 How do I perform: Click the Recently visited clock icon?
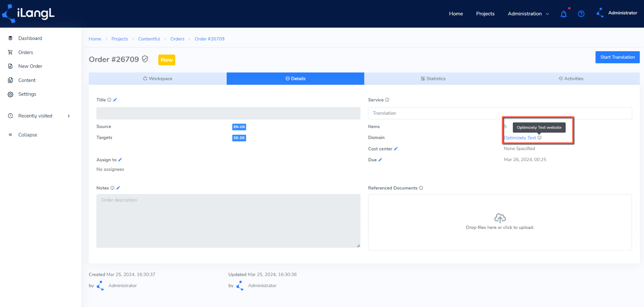(x=10, y=116)
